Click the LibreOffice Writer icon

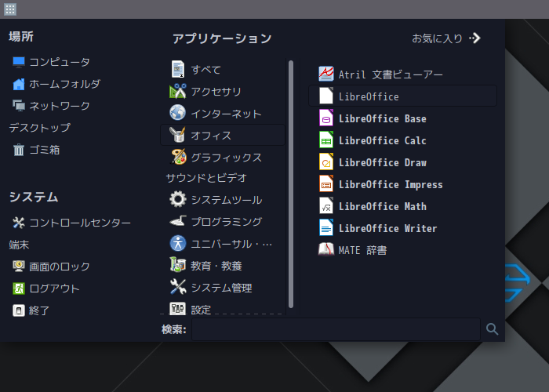coord(326,228)
